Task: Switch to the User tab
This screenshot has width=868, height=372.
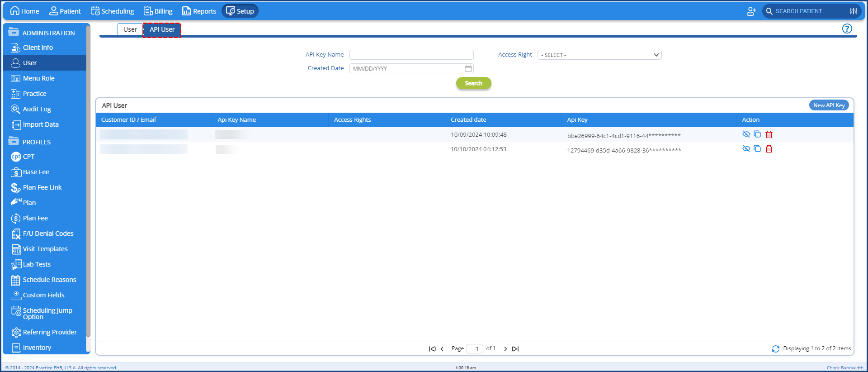Action: (130, 29)
